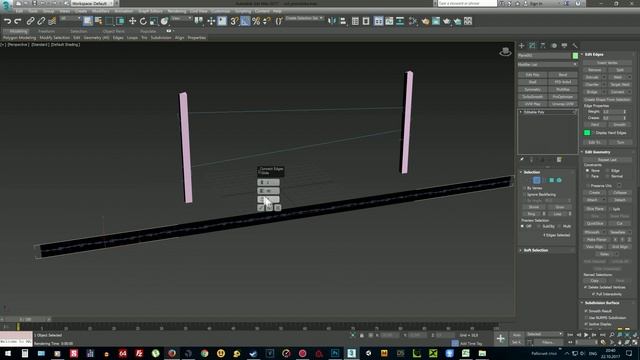Screen dimensions: 640x360
Task: Open Select by Name icon
Action: [x=99, y=21]
